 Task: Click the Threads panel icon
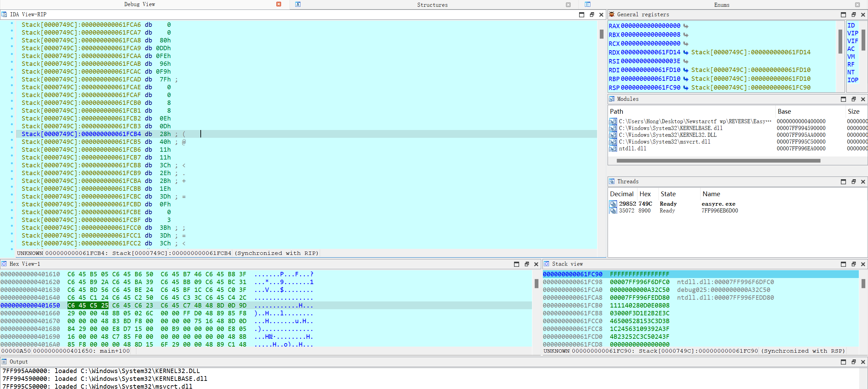[x=612, y=181]
